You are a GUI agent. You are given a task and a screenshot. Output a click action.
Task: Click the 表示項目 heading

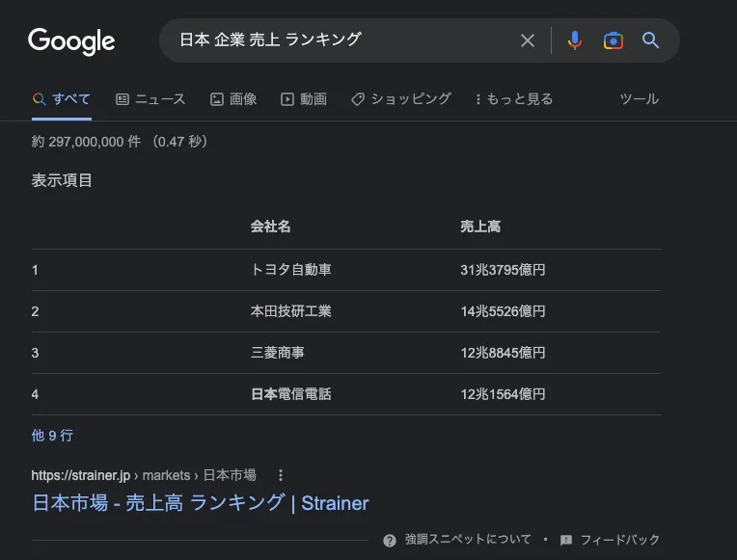tap(62, 180)
